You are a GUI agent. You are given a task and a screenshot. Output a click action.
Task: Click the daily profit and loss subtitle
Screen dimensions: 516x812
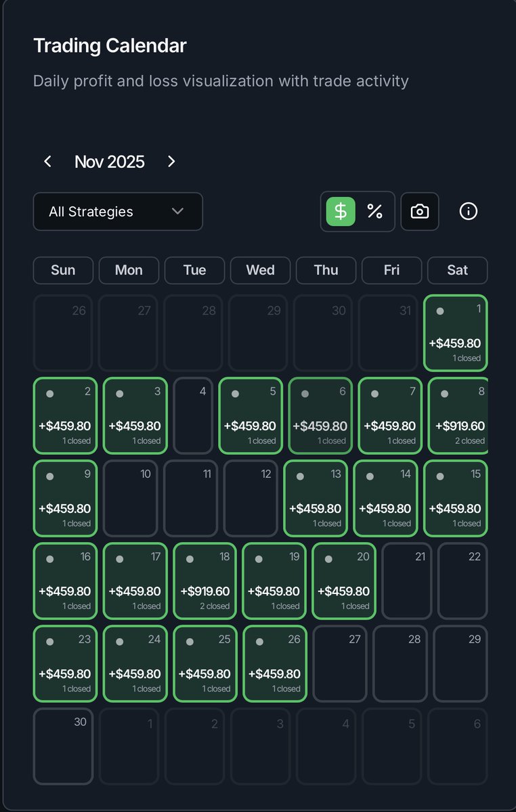221,81
